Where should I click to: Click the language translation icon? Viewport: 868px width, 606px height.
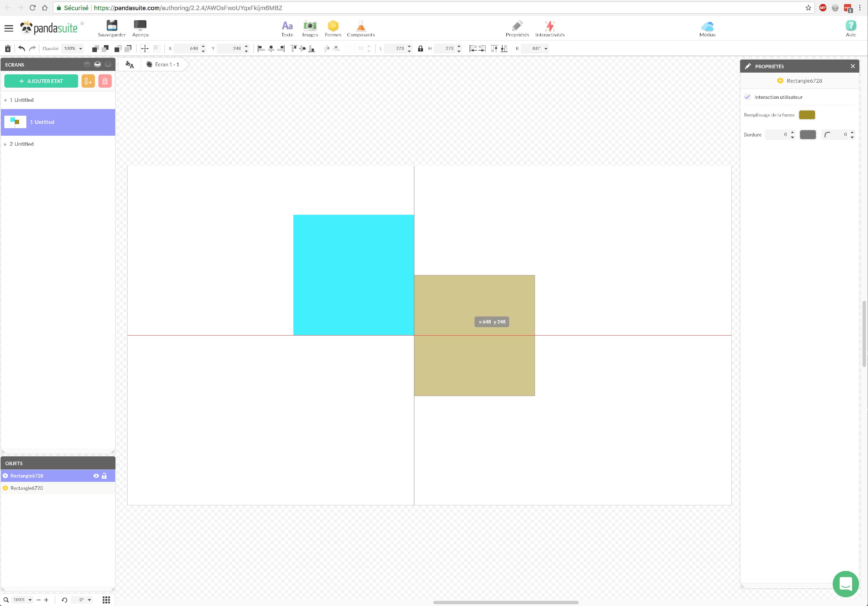click(x=130, y=65)
